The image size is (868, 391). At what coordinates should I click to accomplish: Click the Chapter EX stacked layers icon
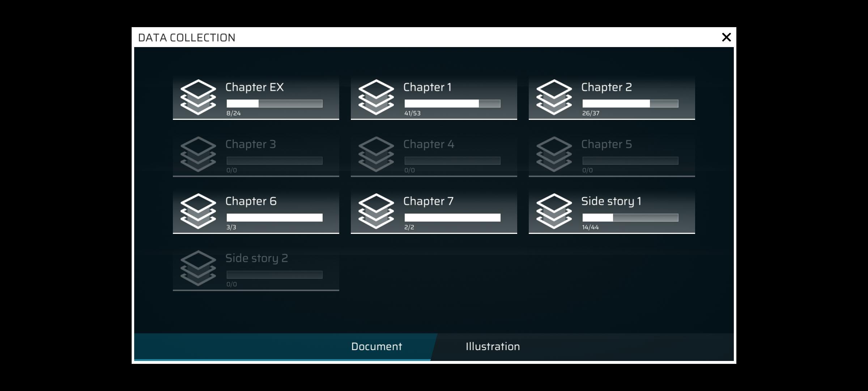click(198, 97)
